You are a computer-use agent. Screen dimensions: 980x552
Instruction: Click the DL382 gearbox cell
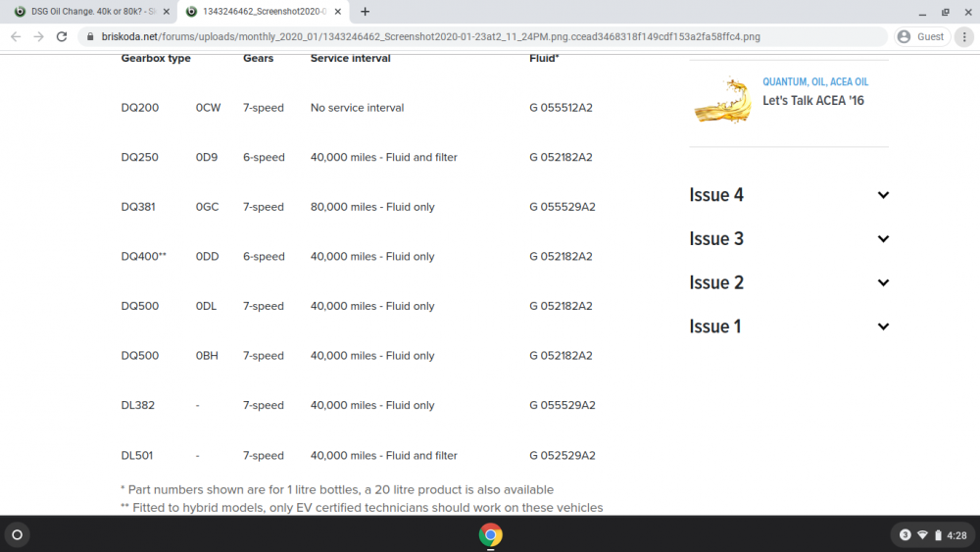click(137, 405)
